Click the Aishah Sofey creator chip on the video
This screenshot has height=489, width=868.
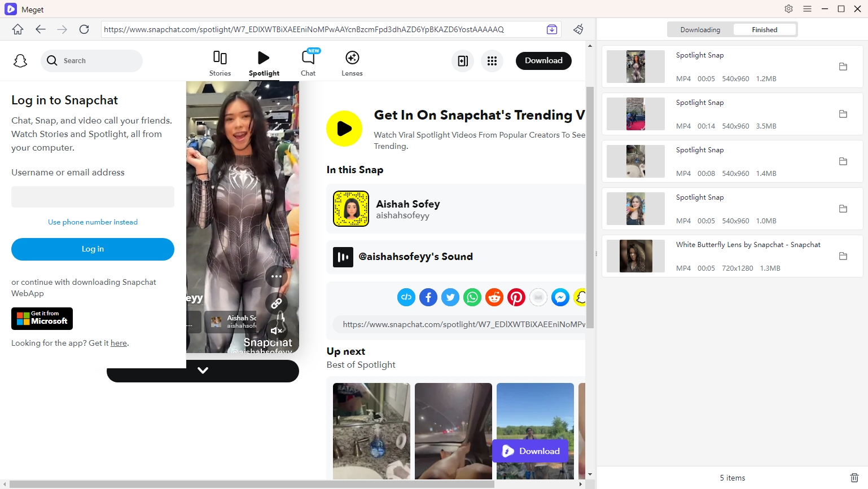coord(230,321)
